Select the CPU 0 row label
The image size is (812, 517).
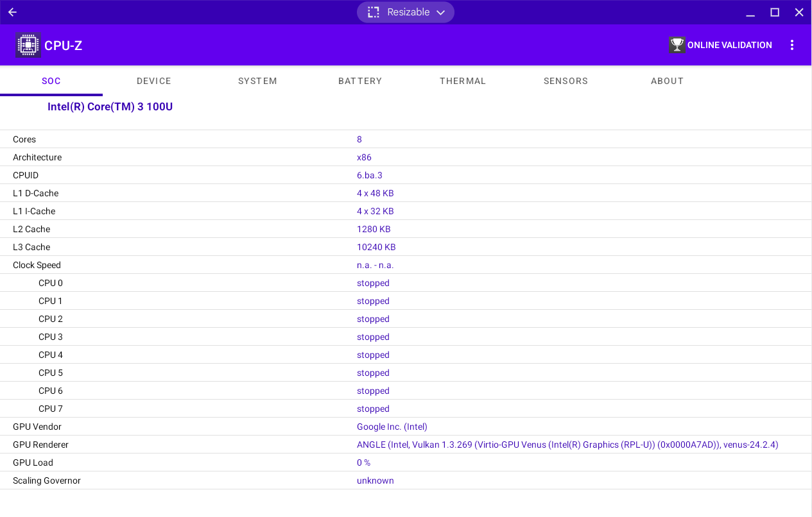pyautogui.click(x=51, y=283)
